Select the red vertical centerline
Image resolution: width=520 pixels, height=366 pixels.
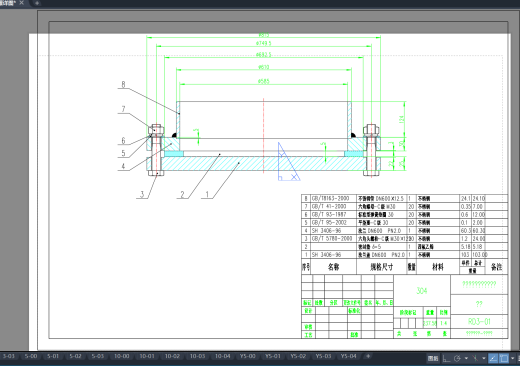point(263,135)
